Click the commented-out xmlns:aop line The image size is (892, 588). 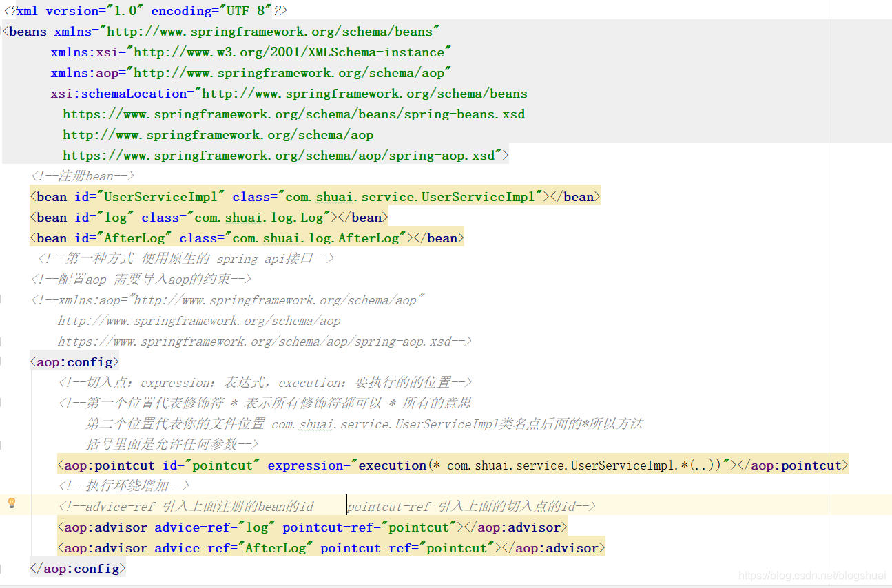[228, 300]
